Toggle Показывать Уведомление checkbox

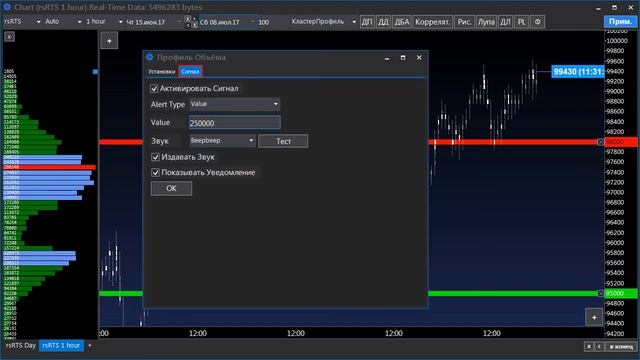156,173
